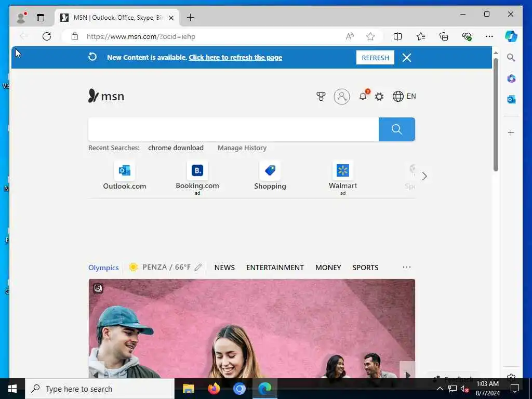Click the blue search magnifier button
The image size is (532, 399).
[396, 129]
